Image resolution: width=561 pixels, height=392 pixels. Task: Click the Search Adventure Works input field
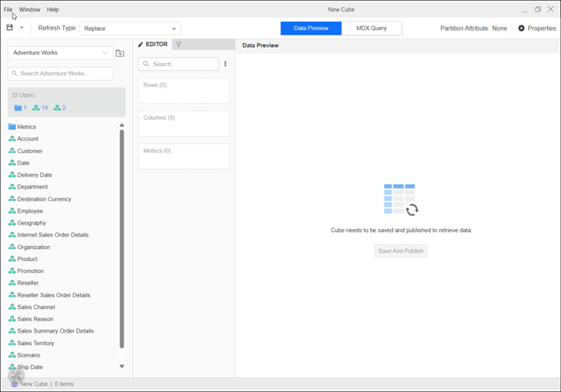click(x=61, y=74)
